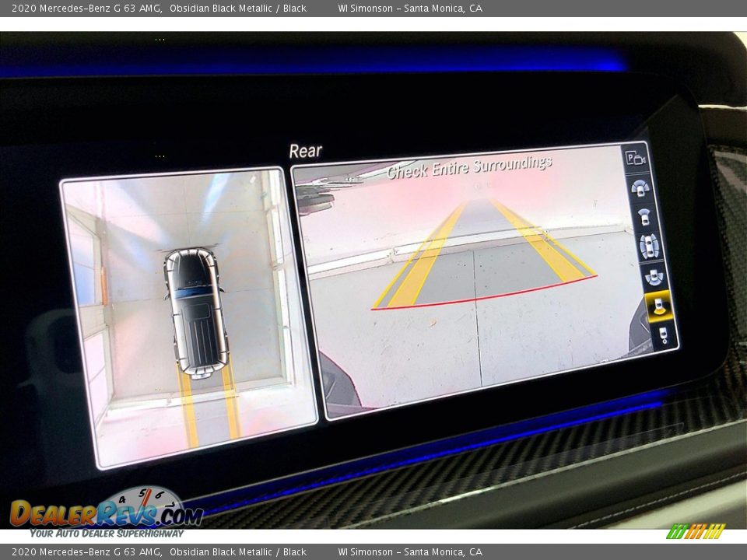Viewport: 747px width, 560px height.
Task: Tap the rear camera feed with guide lines
Action: point(486,281)
